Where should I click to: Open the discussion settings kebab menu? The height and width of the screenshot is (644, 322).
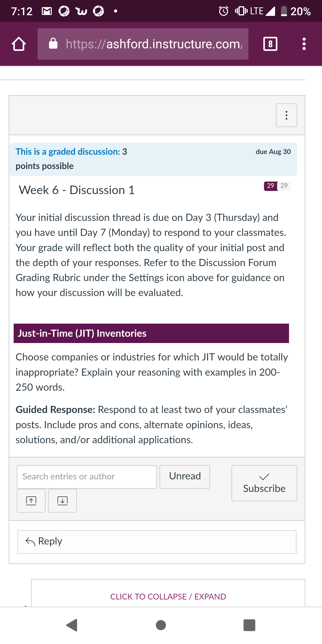pyautogui.click(x=286, y=115)
